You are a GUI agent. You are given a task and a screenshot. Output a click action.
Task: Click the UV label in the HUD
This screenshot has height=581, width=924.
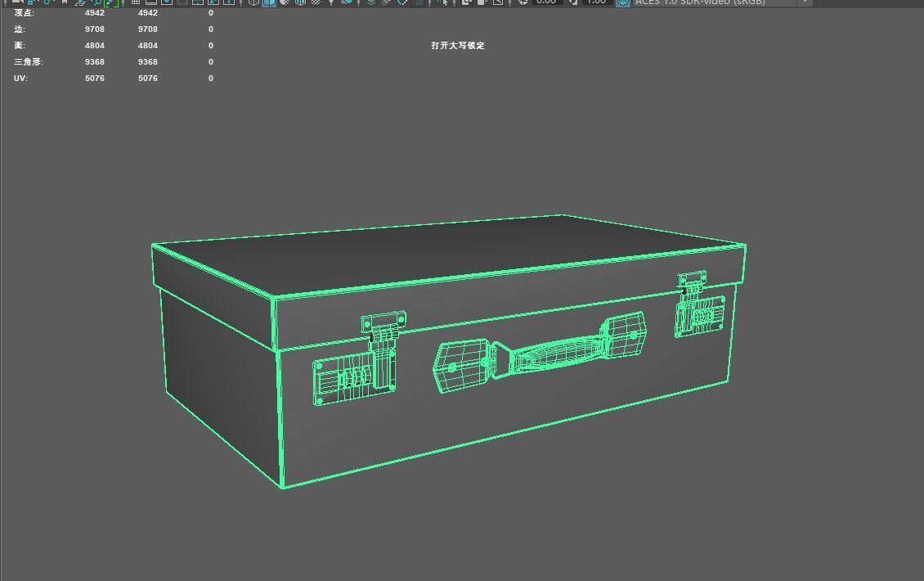[20, 78]
